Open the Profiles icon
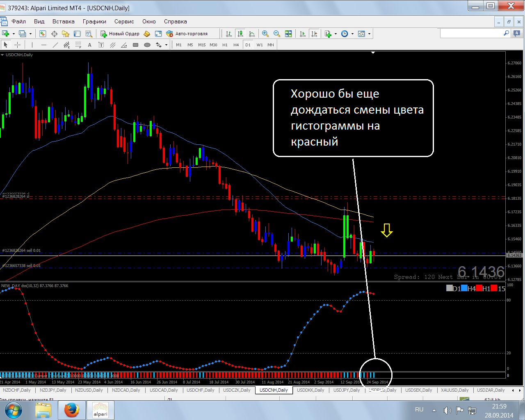The image size is (525, 420). pos(23,34)
